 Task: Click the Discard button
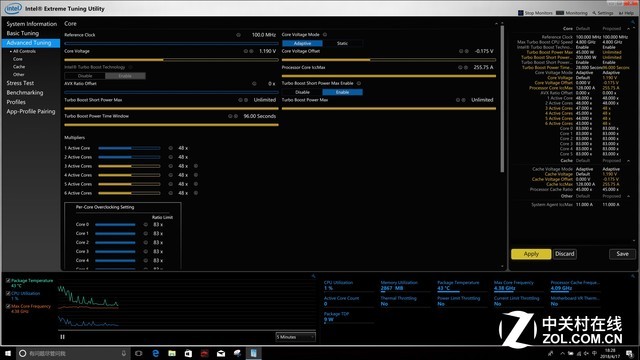pos(565,254)
